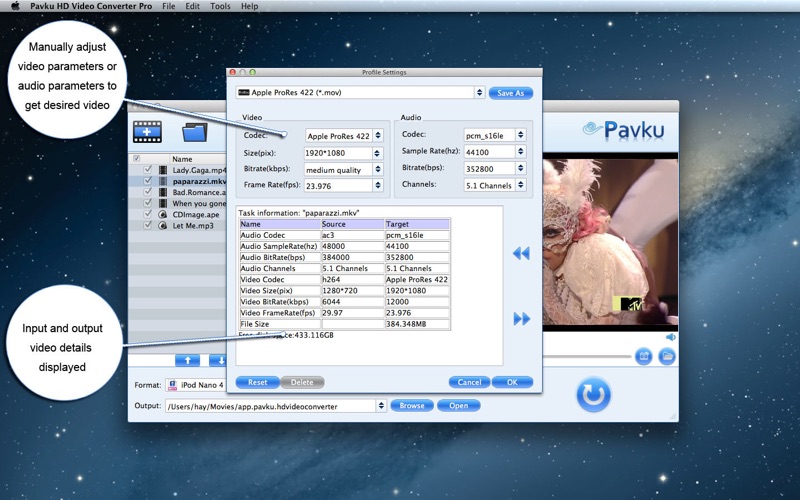Open the Output path dropdown arrow
The image size is (800, 500).
381,406
